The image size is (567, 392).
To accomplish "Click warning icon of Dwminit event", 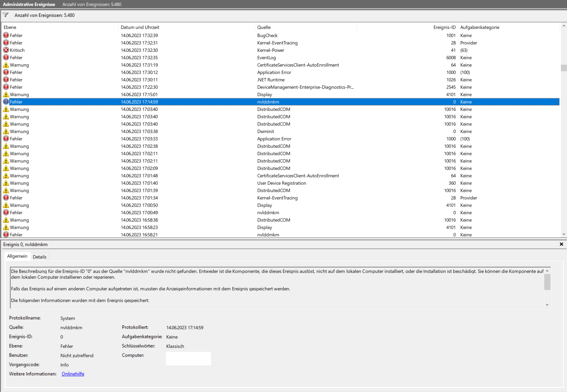I will click(6, 131).
